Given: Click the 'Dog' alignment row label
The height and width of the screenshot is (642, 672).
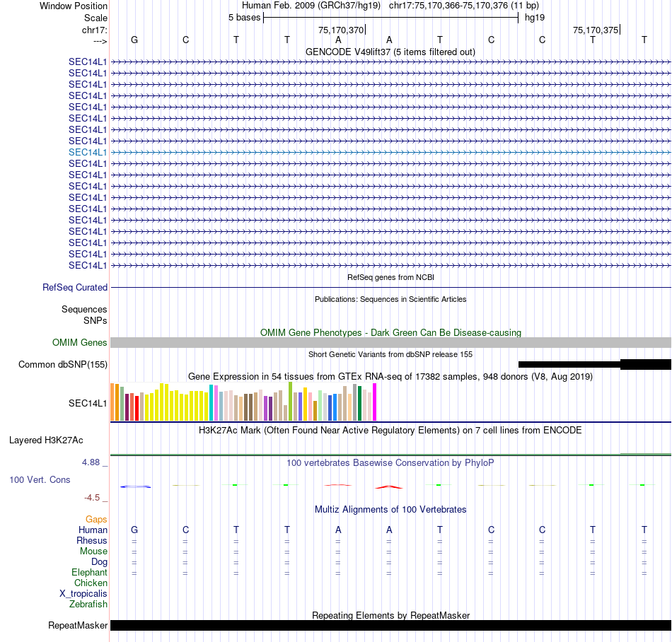Looking at the screenshot, I should [x=99, y=562].
